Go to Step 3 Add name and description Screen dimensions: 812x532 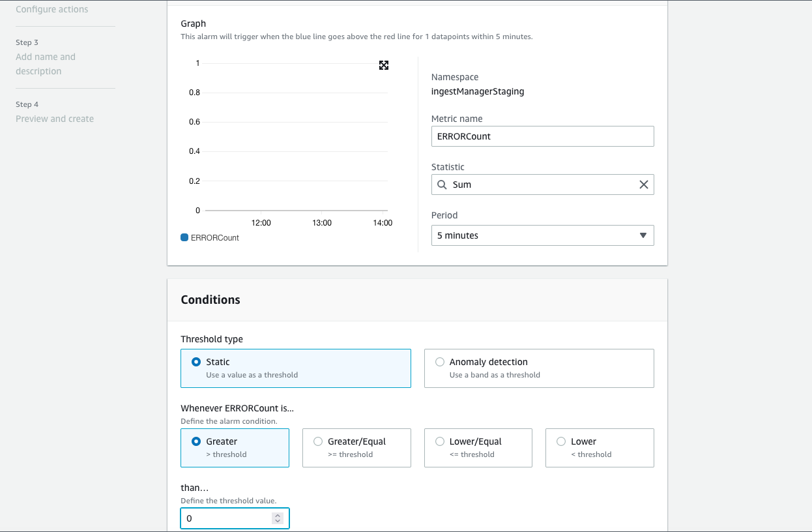pyautogui.click(x=46, y=64)
